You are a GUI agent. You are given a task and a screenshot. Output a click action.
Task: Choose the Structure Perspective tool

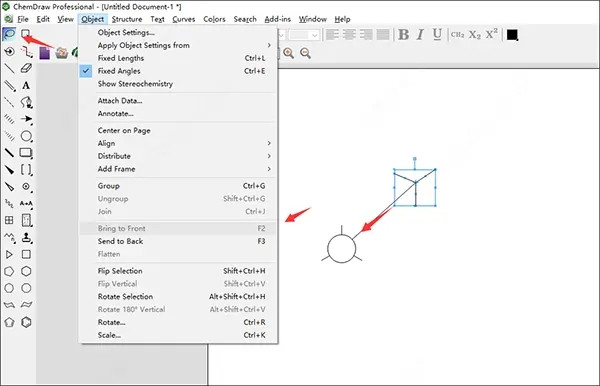pyautogui.click(x=9, y=51)
